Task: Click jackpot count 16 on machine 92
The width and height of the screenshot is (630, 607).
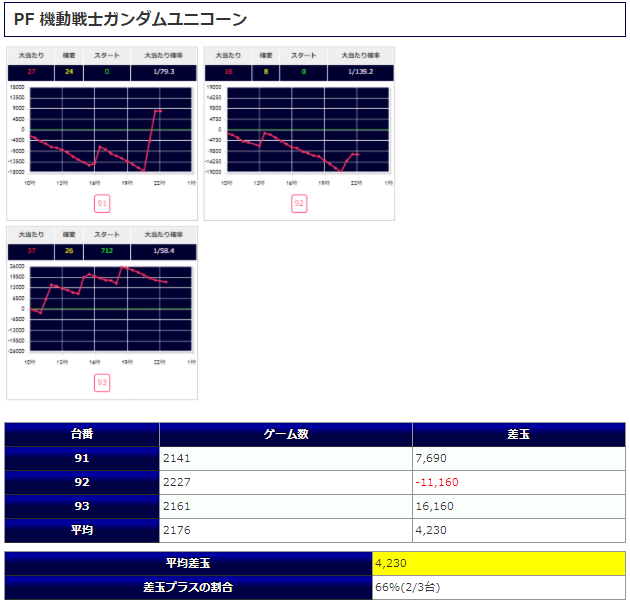Action: click(x=228, y=72)
